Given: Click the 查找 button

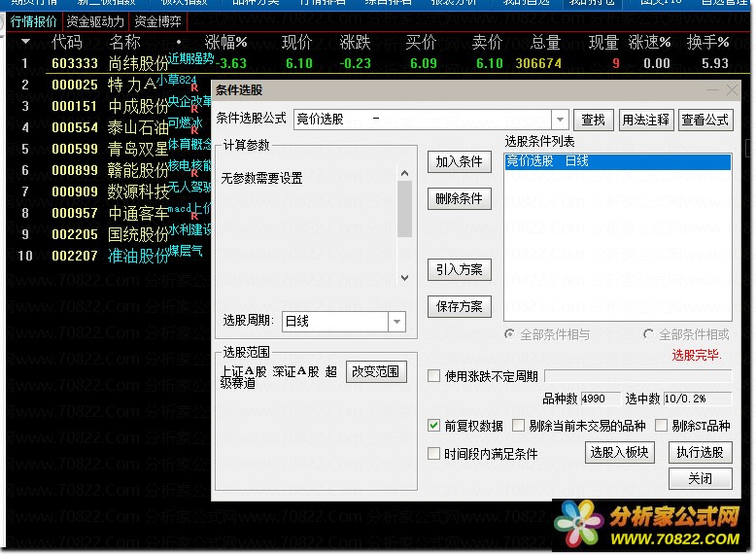Looking at the screenshot, I should pyautogui.click(x=593, y=120).
